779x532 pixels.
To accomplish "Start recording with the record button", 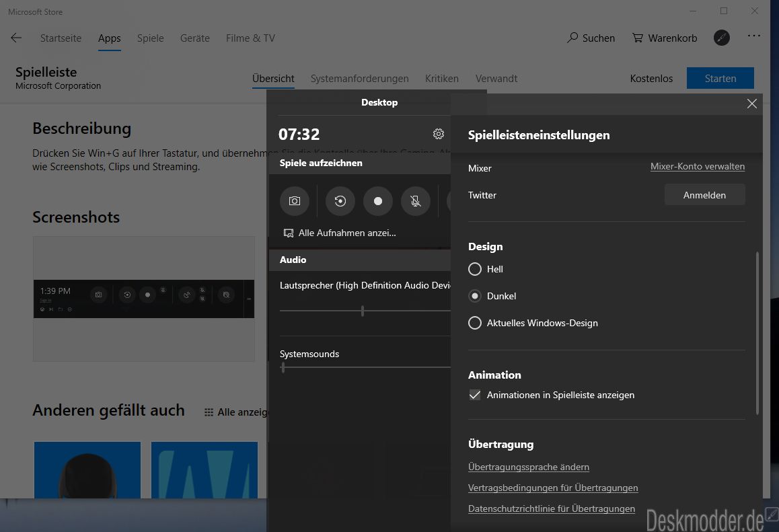I will [x=378, y=201].
